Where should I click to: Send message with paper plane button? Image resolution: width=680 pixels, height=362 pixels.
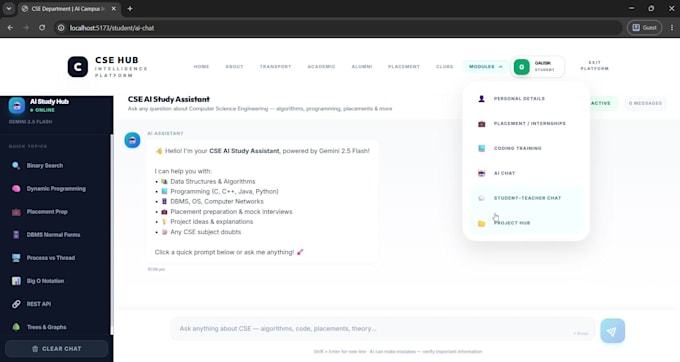[612, 331]
